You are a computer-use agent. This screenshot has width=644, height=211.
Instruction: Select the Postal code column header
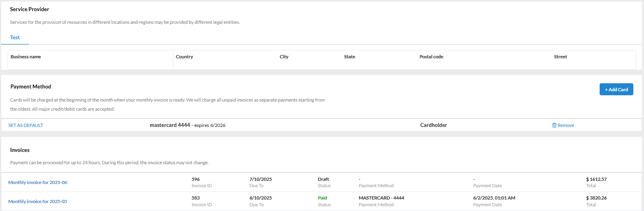(431, 57)
